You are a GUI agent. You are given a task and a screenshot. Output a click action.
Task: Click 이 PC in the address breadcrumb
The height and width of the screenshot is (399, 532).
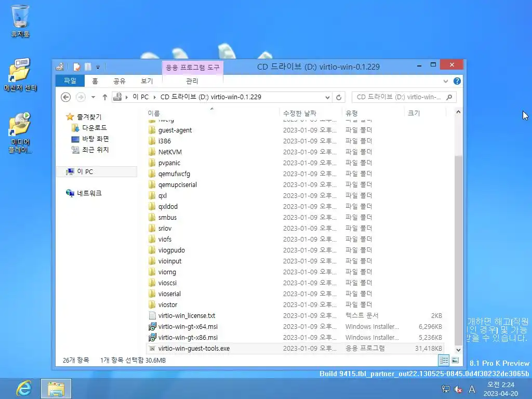click(x=140, y=97)
